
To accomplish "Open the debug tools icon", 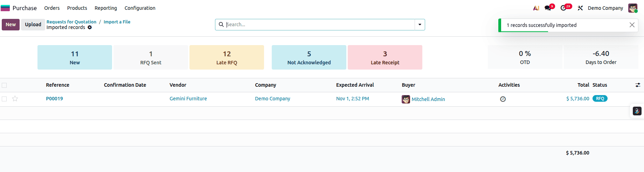I will 580,8.
